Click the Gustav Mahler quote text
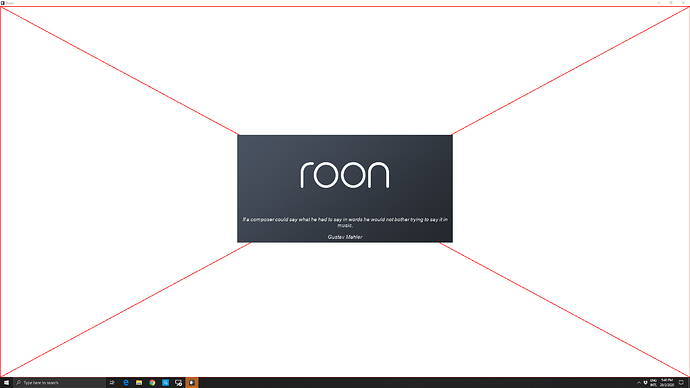 (x=345, y=222)
